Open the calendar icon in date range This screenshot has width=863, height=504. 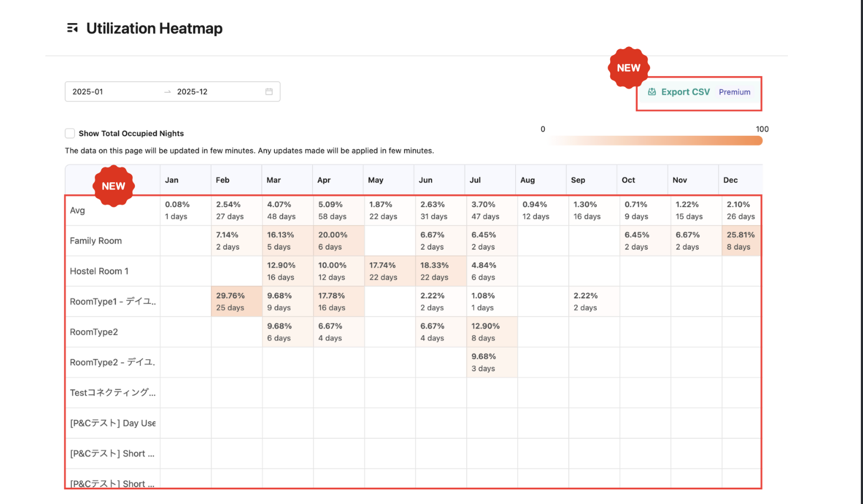[x=269, y=92]
